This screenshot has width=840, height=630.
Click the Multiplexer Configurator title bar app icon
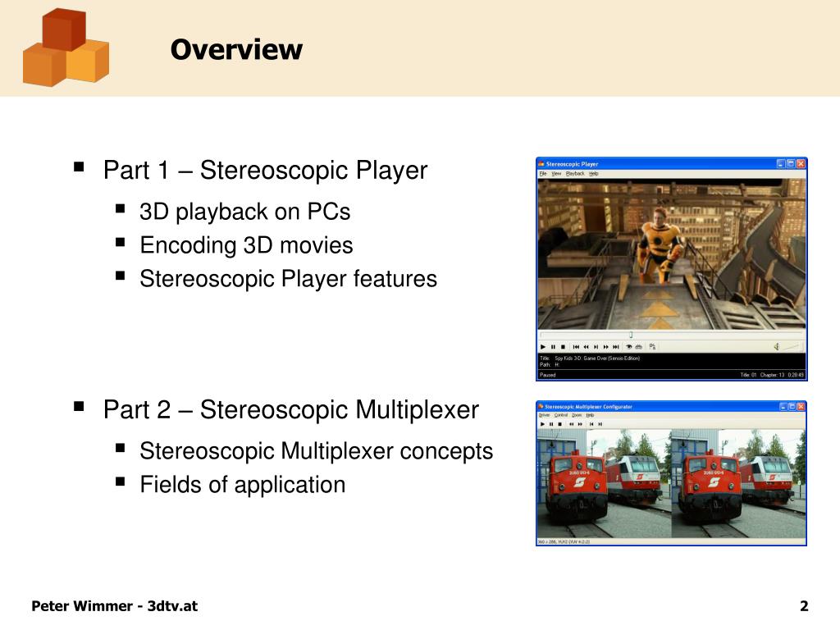[x=541, y=407]
